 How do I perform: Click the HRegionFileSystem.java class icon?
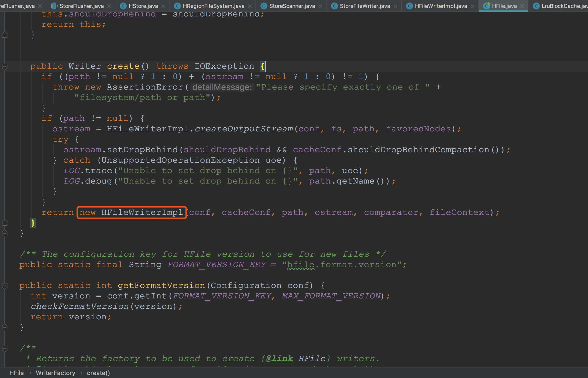pos(177,6)
